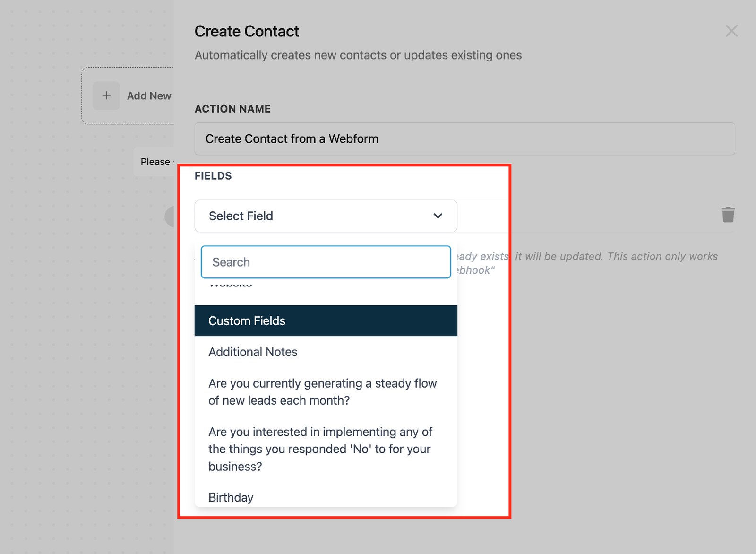Click the Select Field combo box text
The width and height of the screenshot is (756, 554).
(241, 216)
